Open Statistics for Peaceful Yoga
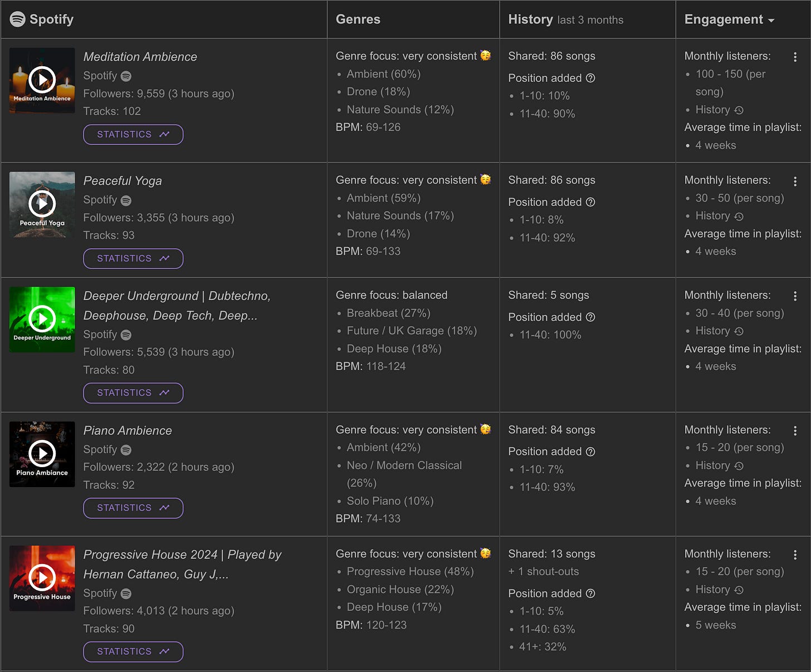811x672 pixels. point(133,258)
